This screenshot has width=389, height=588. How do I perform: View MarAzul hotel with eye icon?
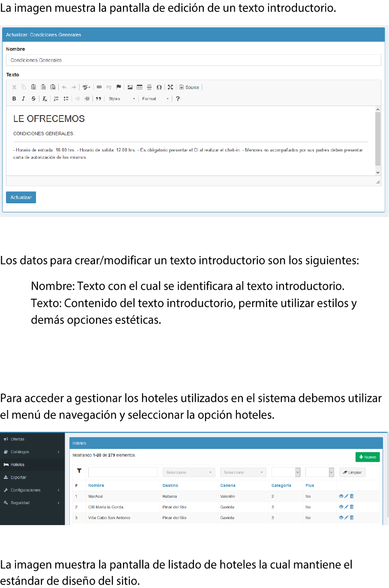pyautogui.click(x=341, y=496)
